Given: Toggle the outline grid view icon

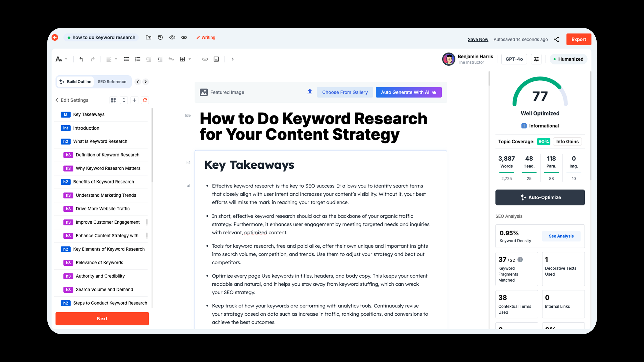Looking at the screenshot, I should click(x=113, y=100).
